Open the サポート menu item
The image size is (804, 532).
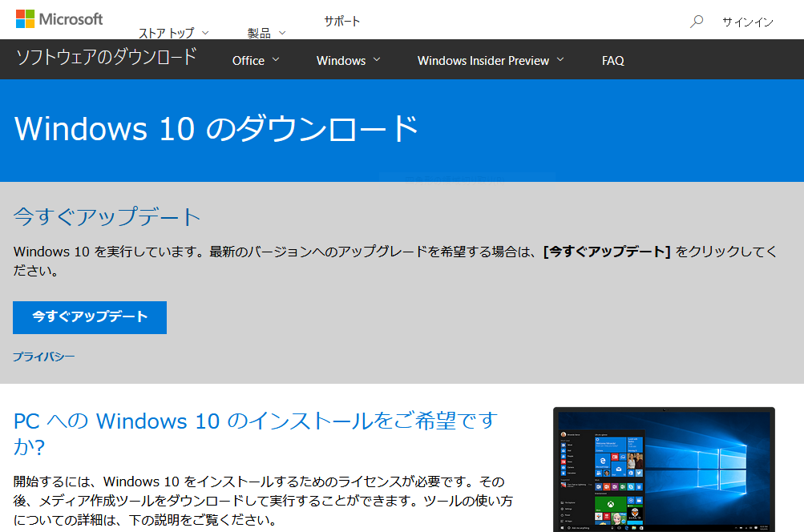pos(342,21)
